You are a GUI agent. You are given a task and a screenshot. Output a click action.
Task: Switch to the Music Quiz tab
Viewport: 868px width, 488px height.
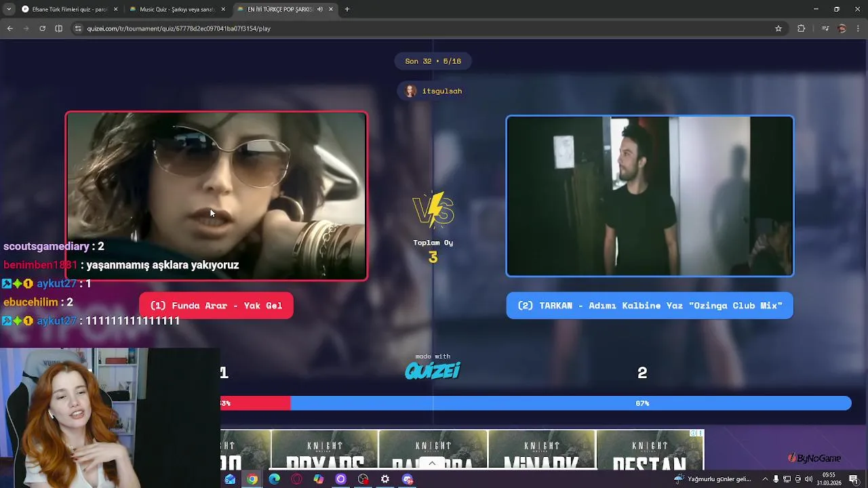coord(178,9)
